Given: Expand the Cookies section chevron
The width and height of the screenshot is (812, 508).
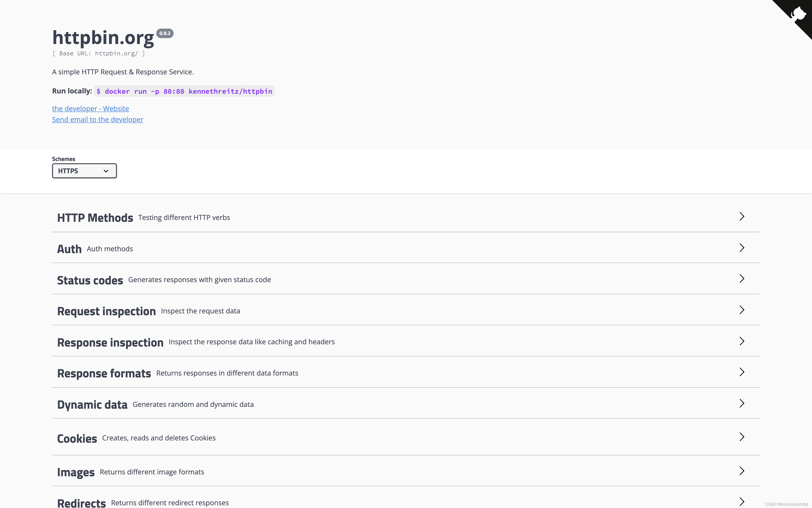Looking at the screenshot, I should coord(742,437).
